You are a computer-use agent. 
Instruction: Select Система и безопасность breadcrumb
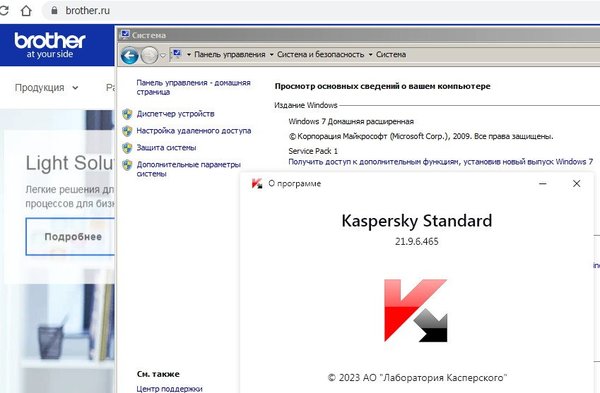point(321,54)
